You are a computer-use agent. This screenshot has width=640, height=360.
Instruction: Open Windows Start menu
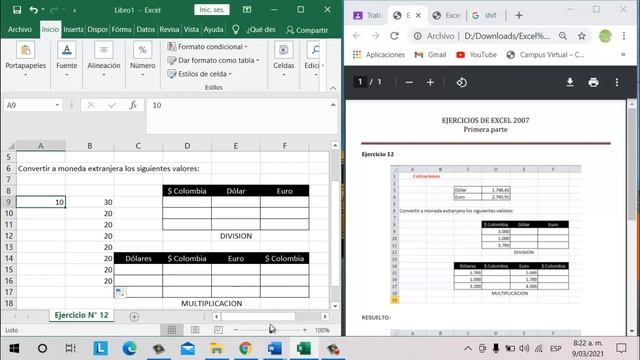pyautogui.click(x=14, y=348)
